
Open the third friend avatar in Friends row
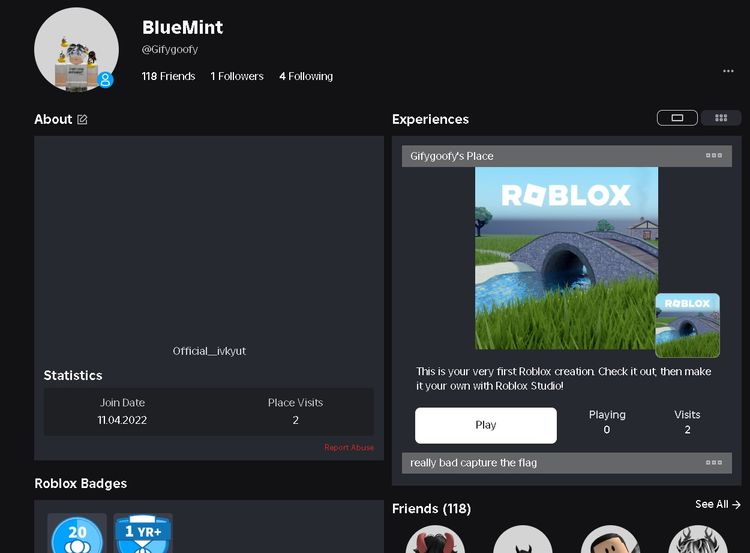(x=609, y=540)
